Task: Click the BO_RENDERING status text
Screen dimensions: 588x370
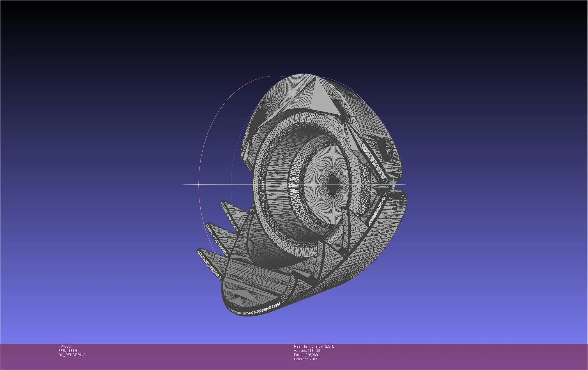Action: coord(72,355)
